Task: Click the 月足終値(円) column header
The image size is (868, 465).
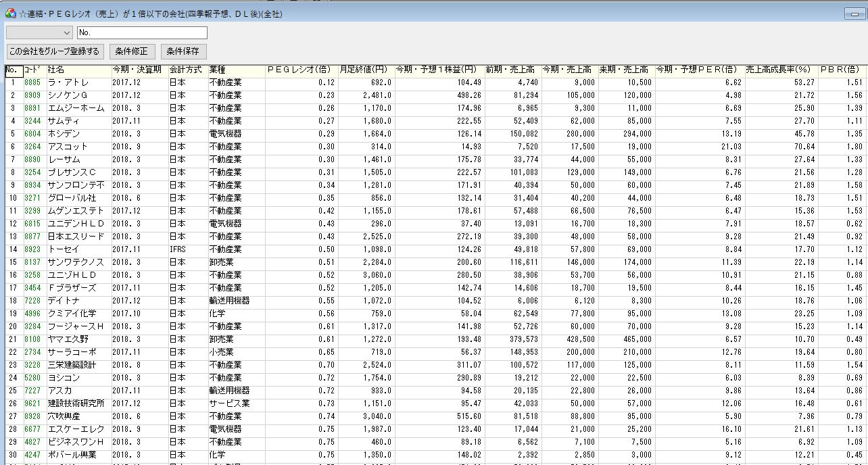Action: click(365, 70)
